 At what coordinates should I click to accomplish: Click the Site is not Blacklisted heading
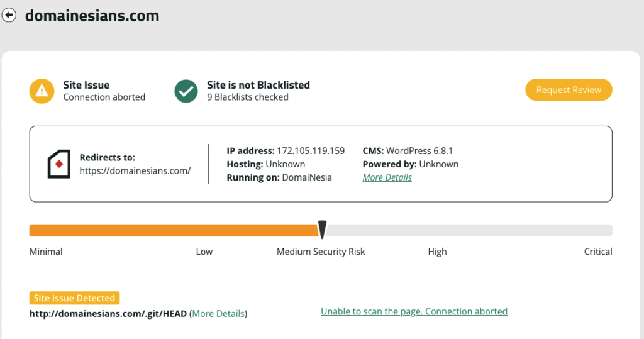[x=258, y=85]
